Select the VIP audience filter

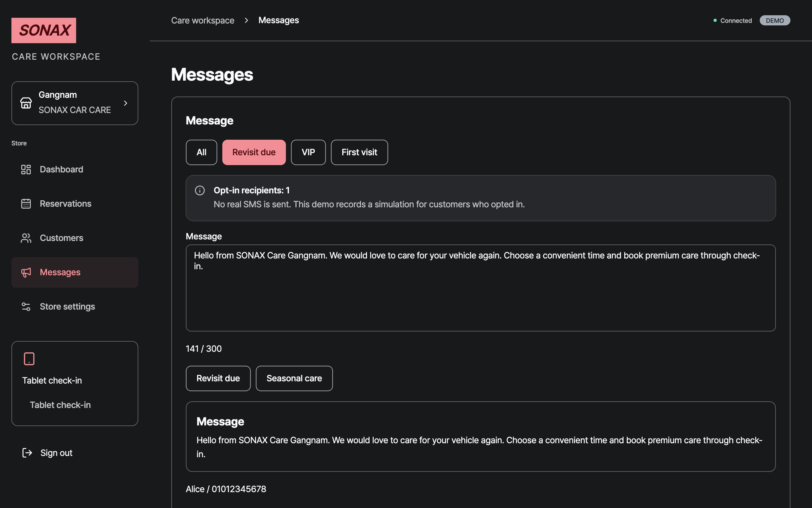pyautogui.click(x=308, y=152)
